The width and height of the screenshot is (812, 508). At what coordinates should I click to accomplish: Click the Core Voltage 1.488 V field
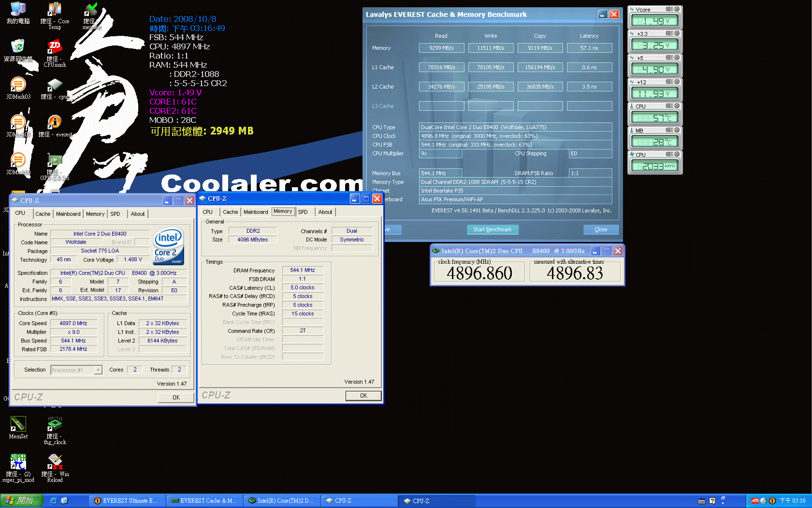pyautogui.click(x=133, y=260)
